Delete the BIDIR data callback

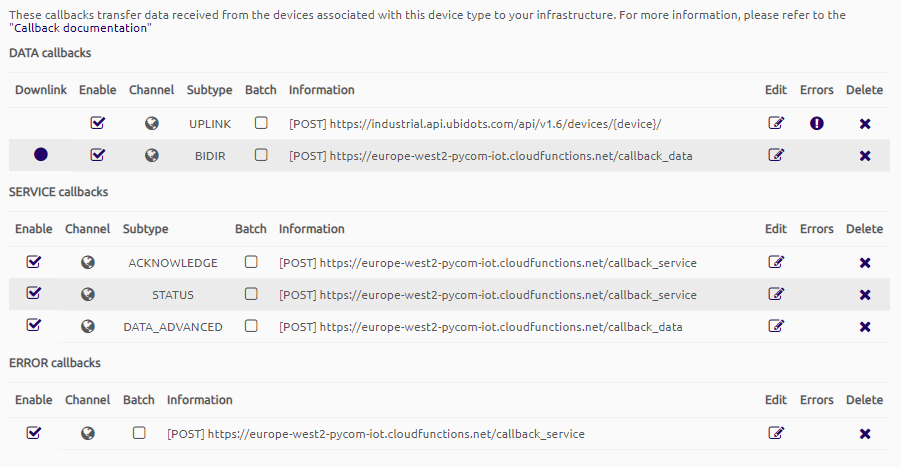(865, 155)
